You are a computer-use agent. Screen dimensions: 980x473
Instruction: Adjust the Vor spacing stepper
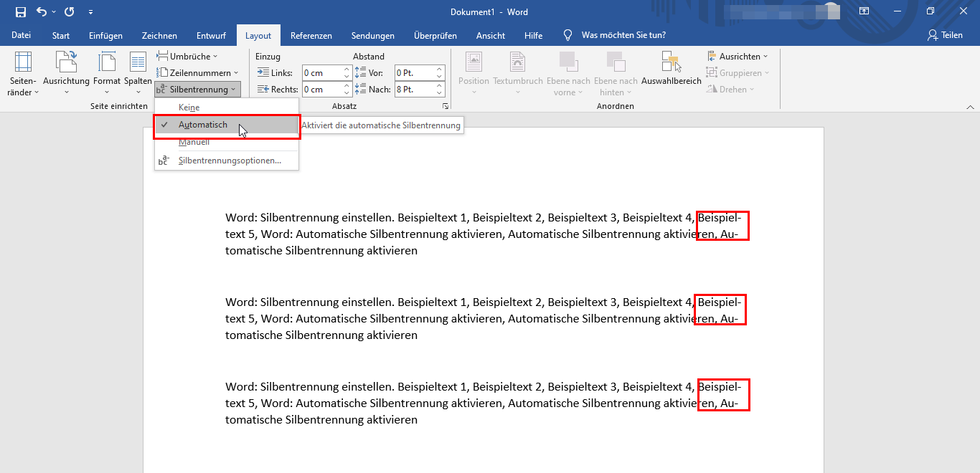[440, 72]
